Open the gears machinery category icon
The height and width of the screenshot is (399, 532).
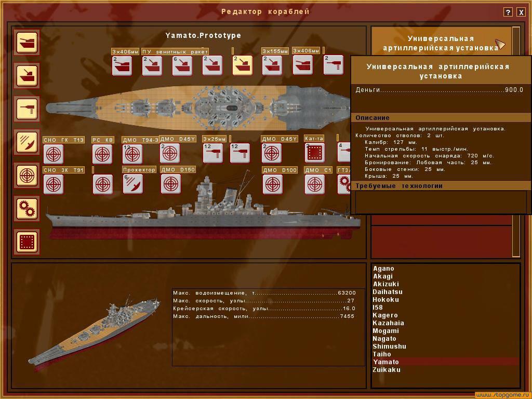coord(26,208)
